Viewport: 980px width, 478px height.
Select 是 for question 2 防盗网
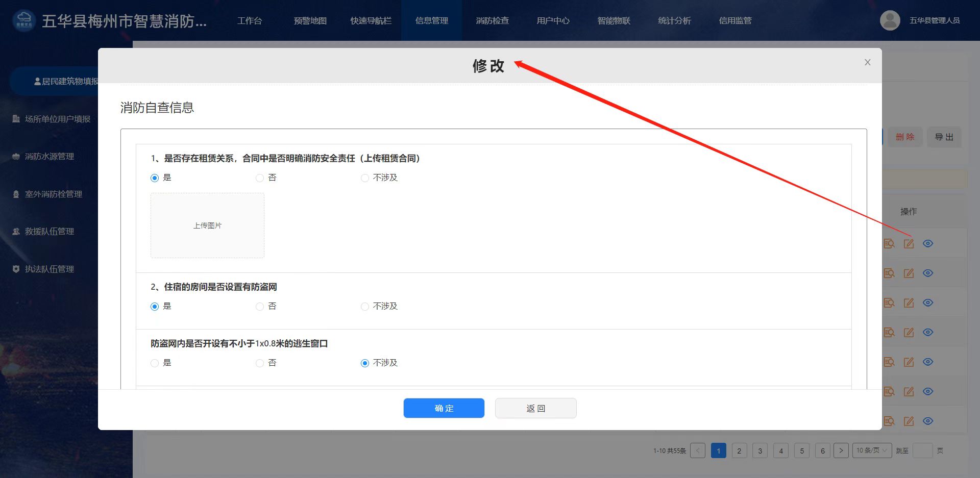coord(155,307)
